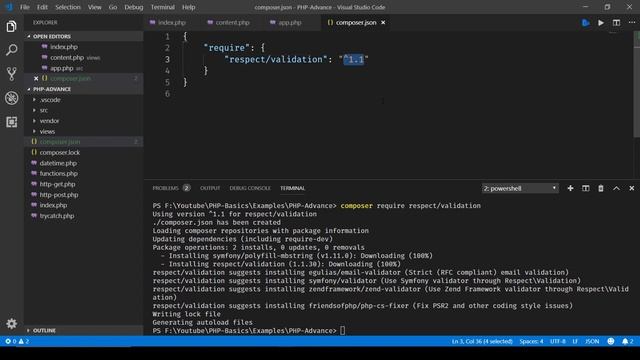
Task: Open the Search view in activity bar
Action: 11,50
